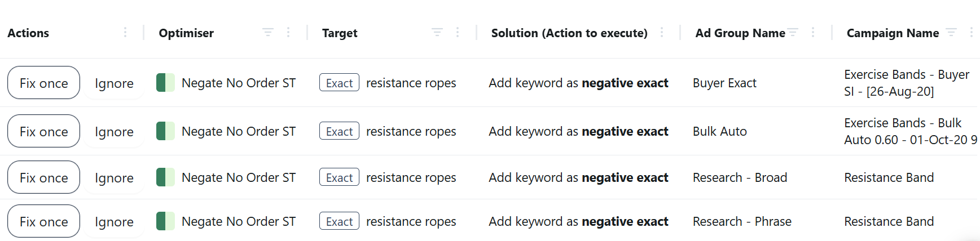The height and width of the screenshot is (241, 980).
Task: Click Exact tag in Bulk Auto row
Action: [x=339, y=131]
